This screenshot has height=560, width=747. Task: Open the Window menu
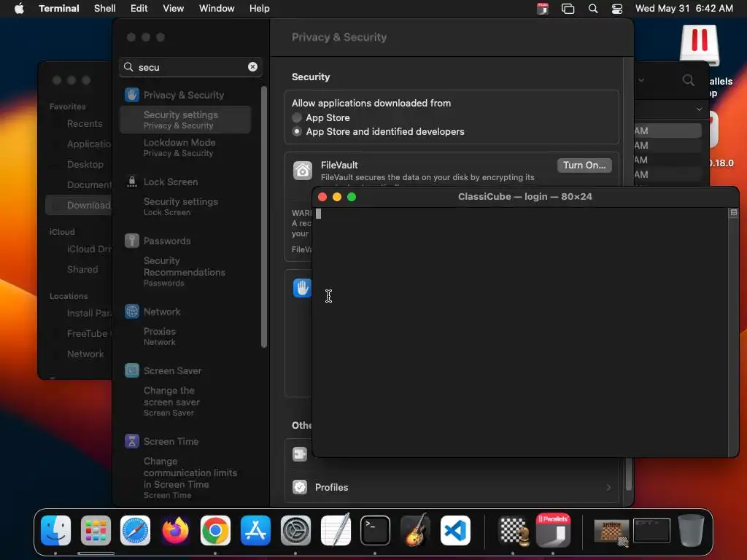coord(216,8)
